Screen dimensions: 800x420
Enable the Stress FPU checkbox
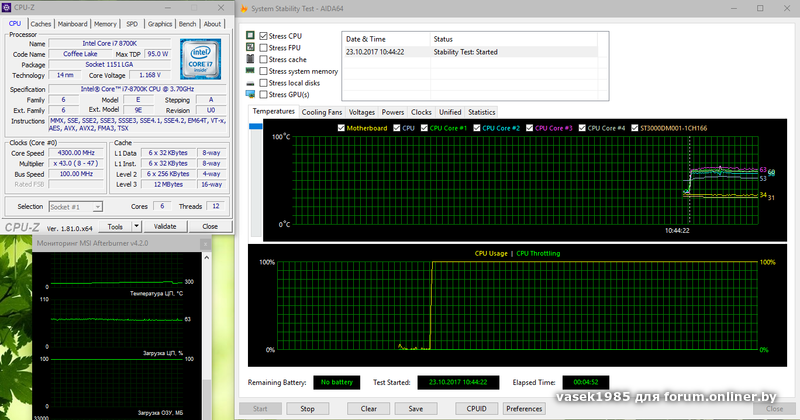263,48
